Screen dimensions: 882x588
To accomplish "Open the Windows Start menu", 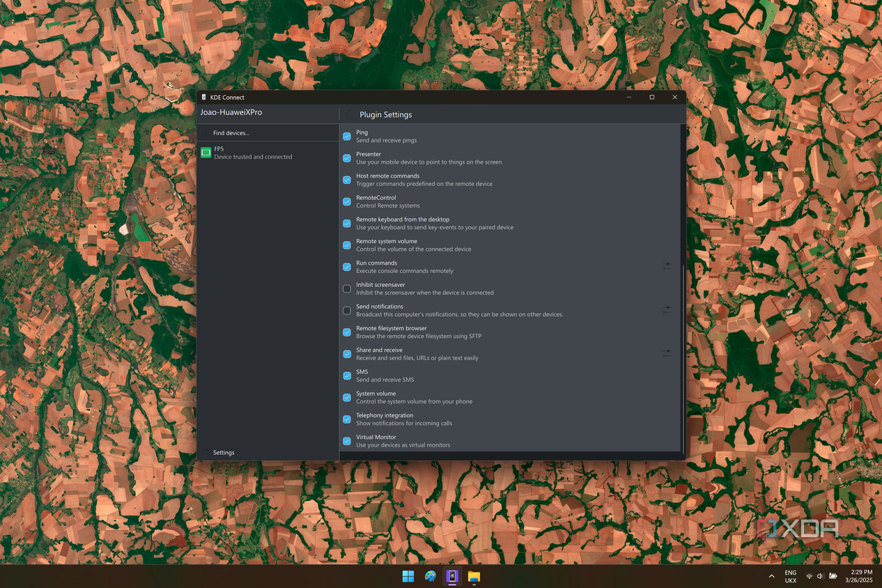I will (408, 576).
